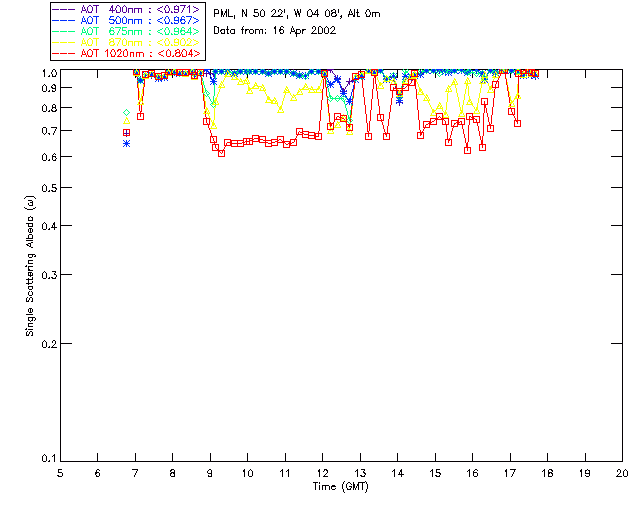Click the Time (GMT) axis label
The height and width of the screenshot is (512, 640).
pos(340,486)
